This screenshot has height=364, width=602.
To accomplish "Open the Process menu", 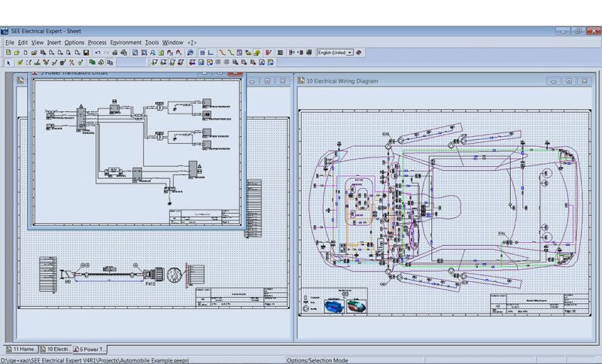I will (97, 43).
